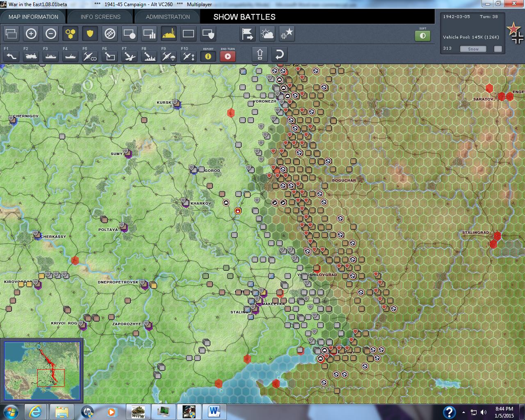Toggle the green SOFT factor button
Image resolution: width=525 pixels, height=420 pixels.
(423, 36)
